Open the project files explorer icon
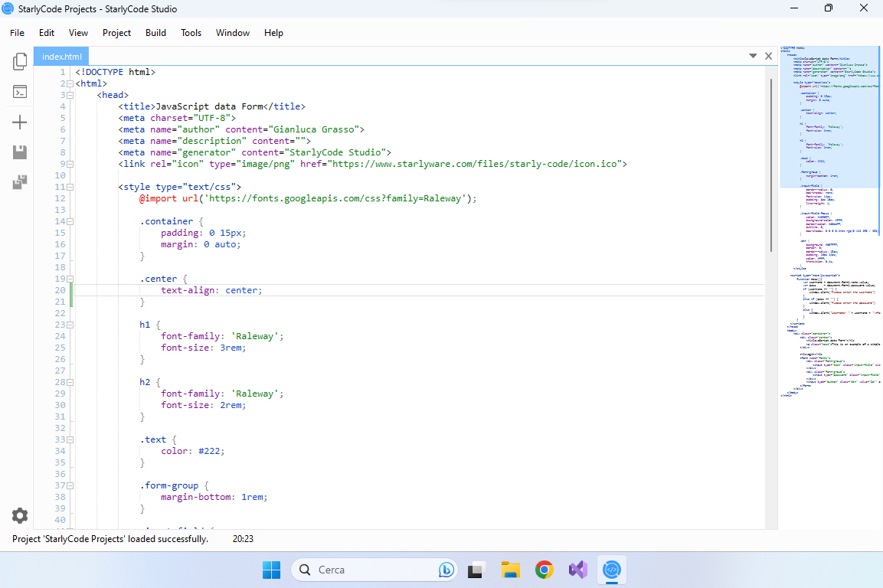The width and height of the screenshot is (883, 588). coord(20,61)
